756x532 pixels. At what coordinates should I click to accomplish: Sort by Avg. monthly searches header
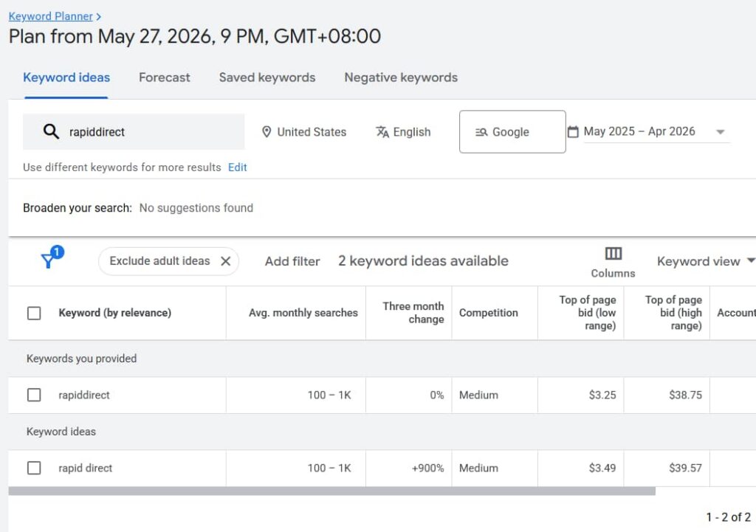point(303,313)
